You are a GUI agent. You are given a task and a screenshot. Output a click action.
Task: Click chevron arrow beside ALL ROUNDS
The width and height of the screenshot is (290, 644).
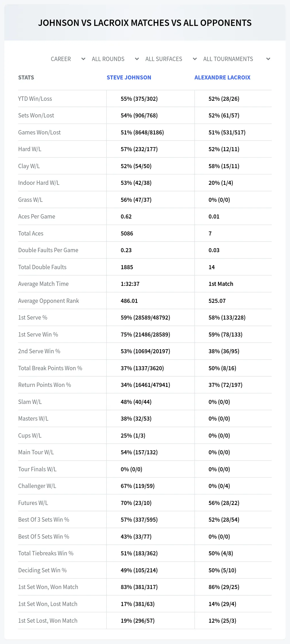click(x=137, y=59)
